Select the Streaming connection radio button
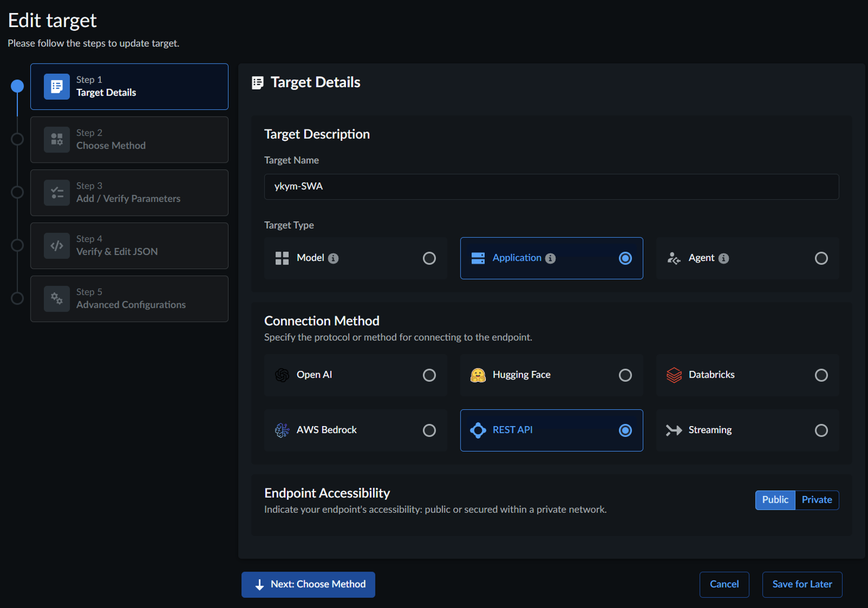 (x=821, y=431)
